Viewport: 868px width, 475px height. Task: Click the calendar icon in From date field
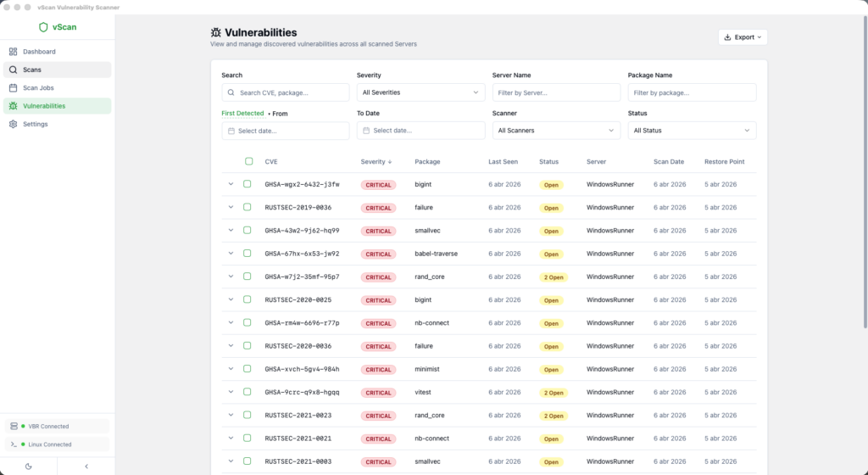231,131
